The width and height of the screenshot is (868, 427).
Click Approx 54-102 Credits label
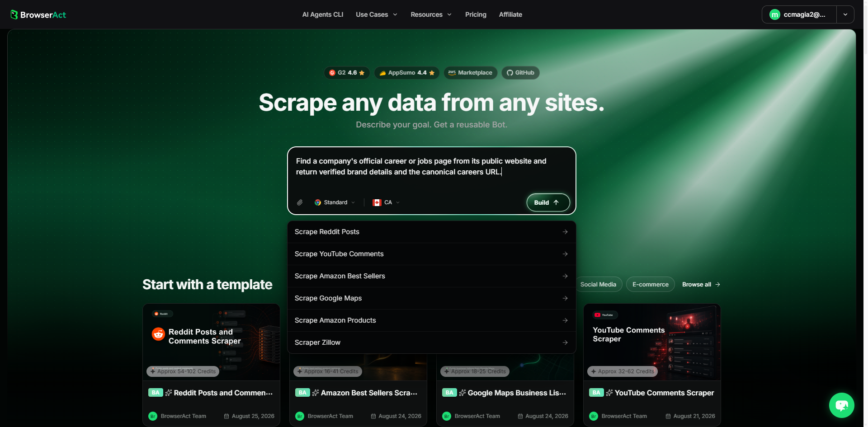(x=183, y=371)
